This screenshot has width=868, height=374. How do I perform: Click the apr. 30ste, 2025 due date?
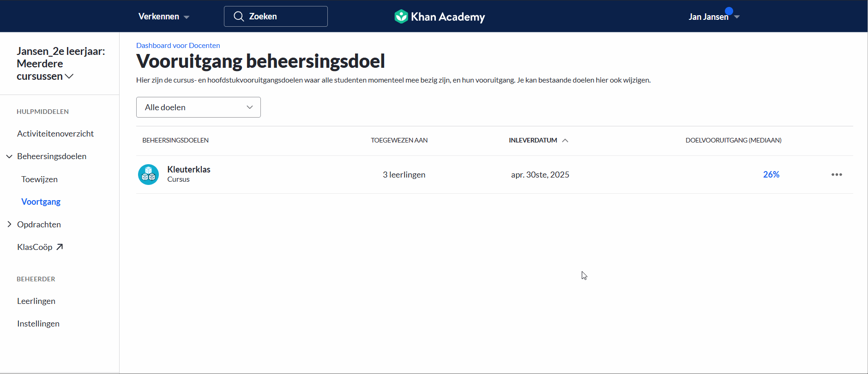[x=540, y=175]
